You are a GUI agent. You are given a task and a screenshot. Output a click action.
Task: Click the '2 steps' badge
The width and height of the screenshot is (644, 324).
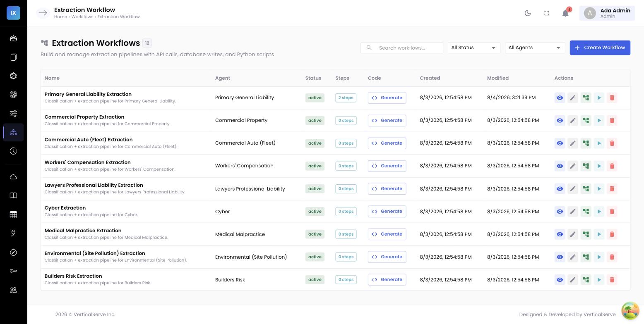(346, 98)
